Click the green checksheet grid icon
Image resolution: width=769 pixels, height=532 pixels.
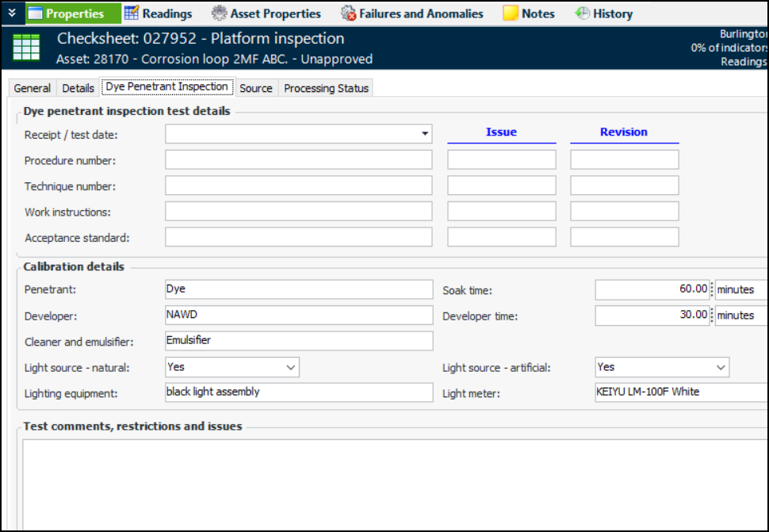click(26, 48)
